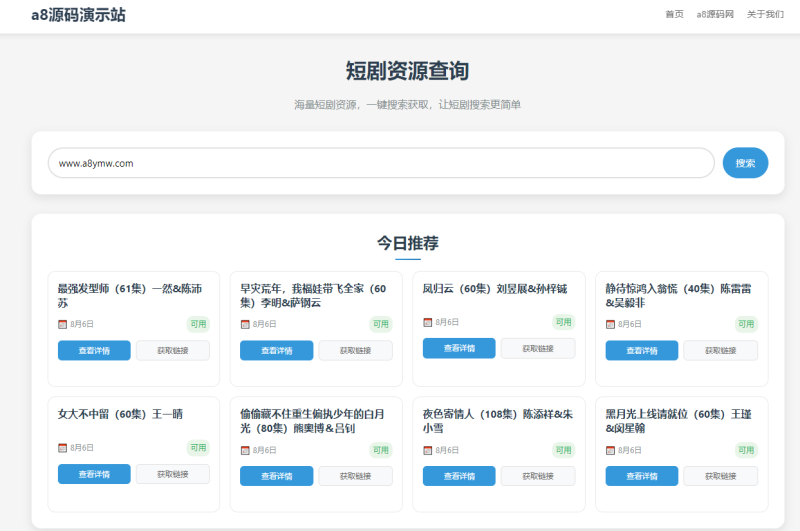Open the 关于我们 nav link
The height and width of the screenshot is (531, 800).
click(765, 14)
